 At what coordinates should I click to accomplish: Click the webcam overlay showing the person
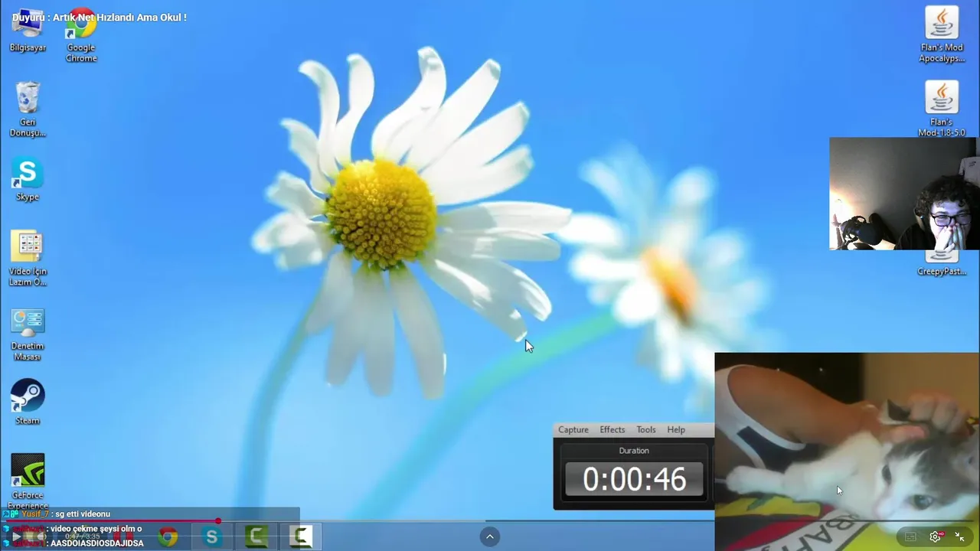(x=903, y=194)
